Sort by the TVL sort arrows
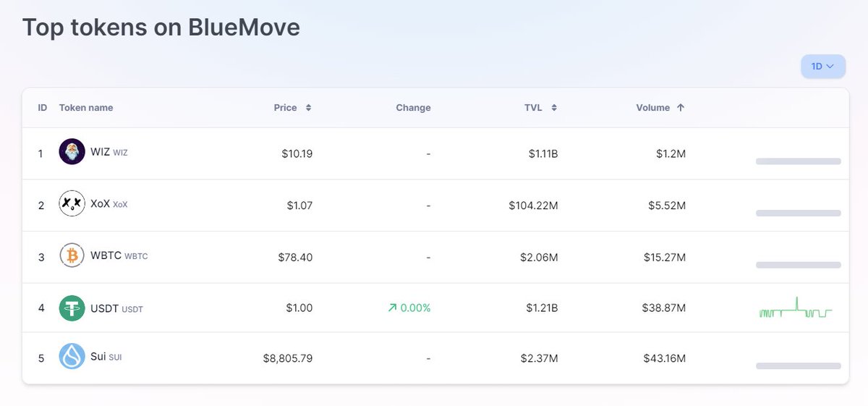The width and height of the screenshot is (868, 406). point(554,108)
